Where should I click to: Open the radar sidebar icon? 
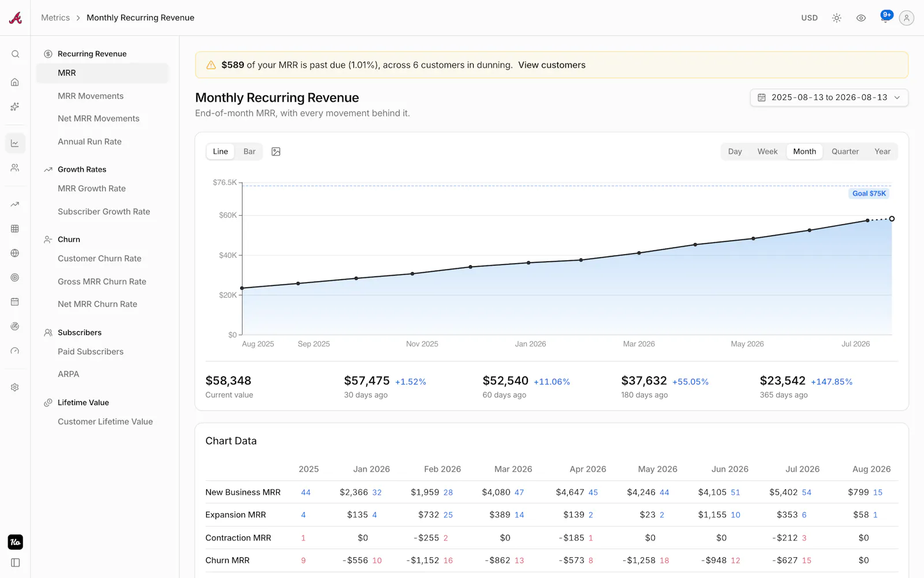(x=15, y=327)
